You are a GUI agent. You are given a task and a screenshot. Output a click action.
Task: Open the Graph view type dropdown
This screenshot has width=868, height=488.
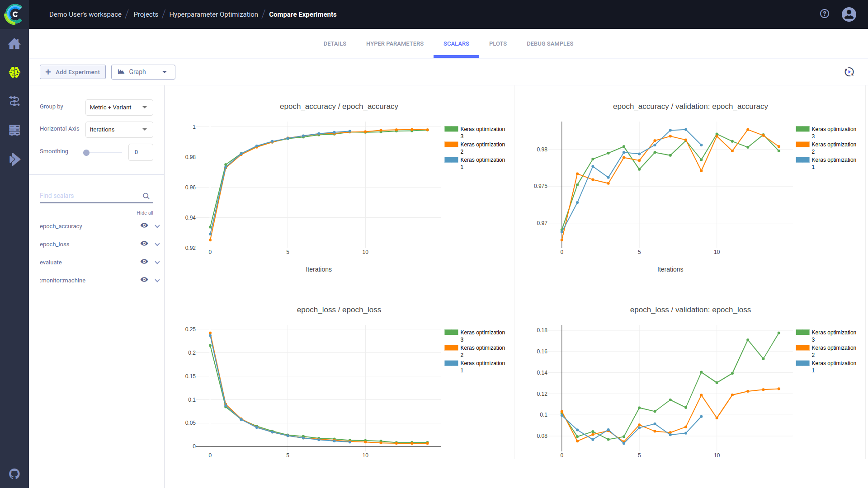tap(143, 72)
